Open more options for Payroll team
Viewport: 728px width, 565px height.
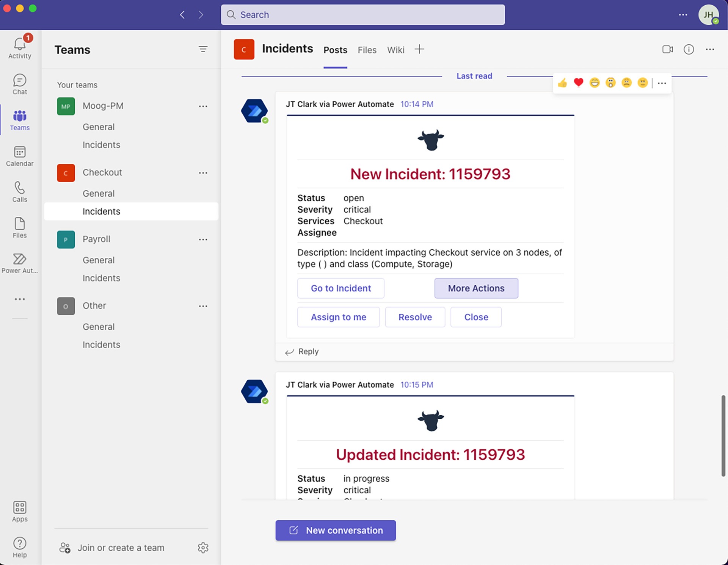click(x=203, y=239)
